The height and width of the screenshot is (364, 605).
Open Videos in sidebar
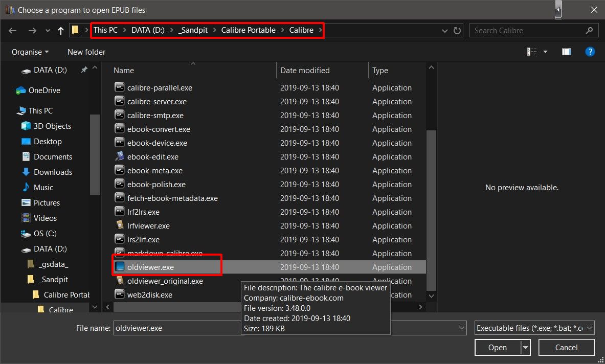tap(45, 218)
